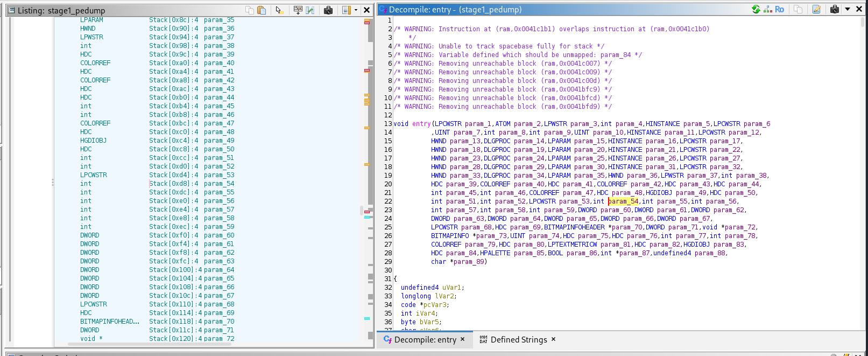Viewport: 868px width, 356px height.
Task: Select 'lVar2' longlong variable in decompiler
Action: click(x=444, y=296)
